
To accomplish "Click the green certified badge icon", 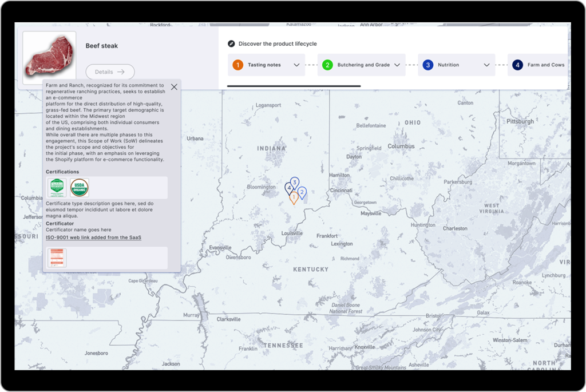I will (57, 188).
